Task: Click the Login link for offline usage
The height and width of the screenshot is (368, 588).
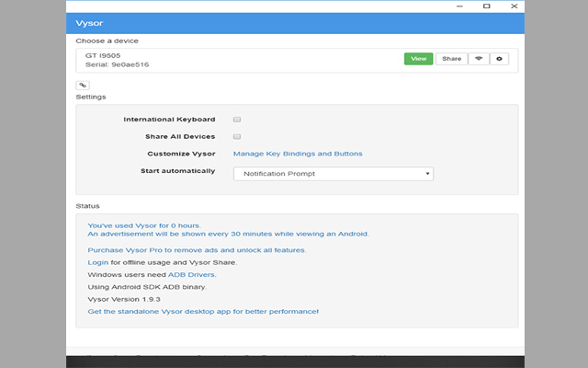Action: pos(97,262)
